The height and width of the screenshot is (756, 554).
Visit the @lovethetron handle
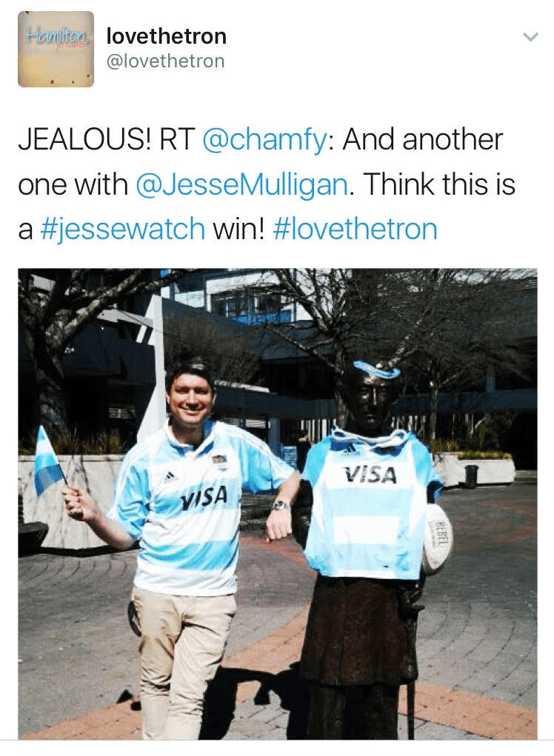click(165, 61)
